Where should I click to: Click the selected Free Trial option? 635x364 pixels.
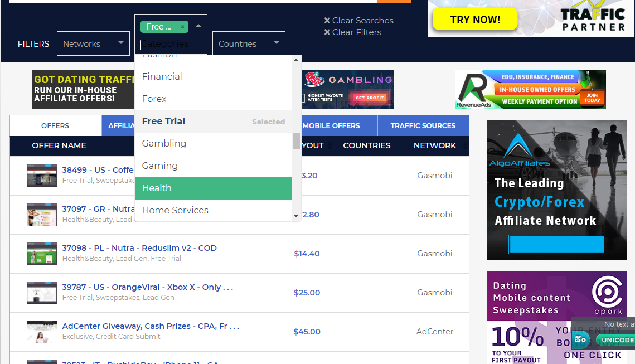click(x=213, y=121)
